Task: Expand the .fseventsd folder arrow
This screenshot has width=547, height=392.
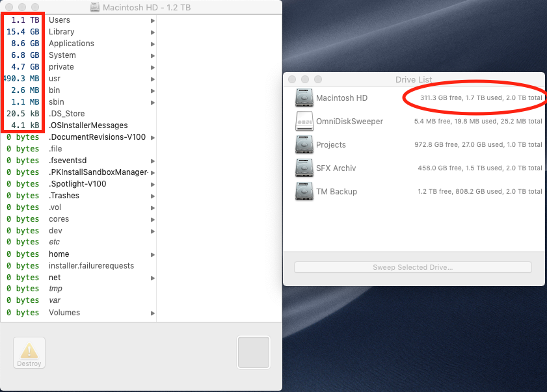Action: [152, 161]
